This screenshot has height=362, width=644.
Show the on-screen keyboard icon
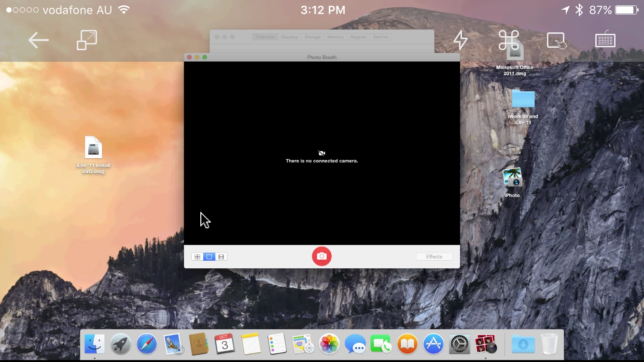(605, 40)
